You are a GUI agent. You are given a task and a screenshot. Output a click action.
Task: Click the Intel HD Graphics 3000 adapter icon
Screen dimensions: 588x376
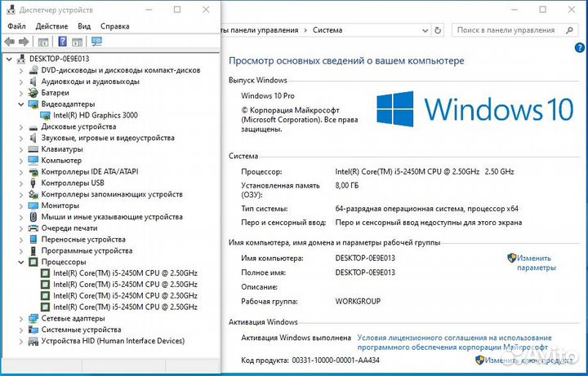coord(45,115)
